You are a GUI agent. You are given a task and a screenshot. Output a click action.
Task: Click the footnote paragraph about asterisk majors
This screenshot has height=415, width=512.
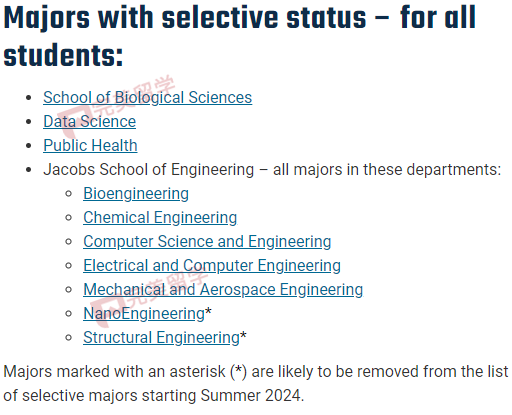(x=256, y=384)
